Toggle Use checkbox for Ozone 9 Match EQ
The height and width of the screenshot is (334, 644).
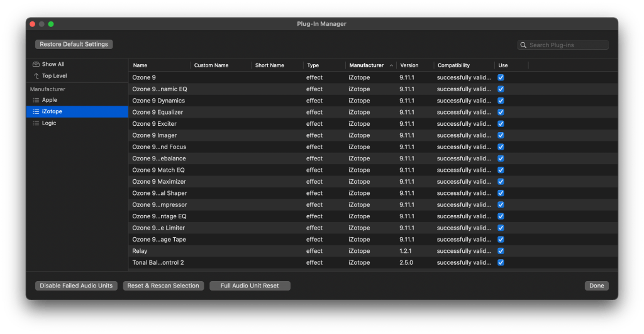point(501,170)
